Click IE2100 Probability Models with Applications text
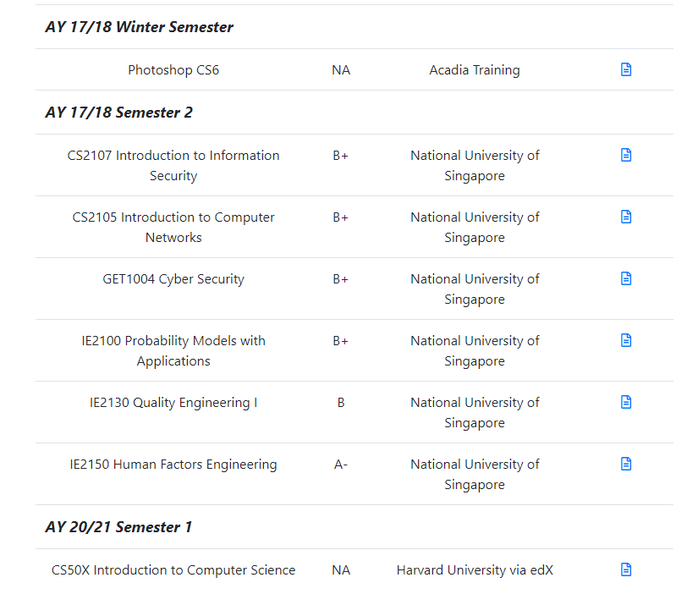This screenshot has height=616, width=676. click(x=173, y=350)
